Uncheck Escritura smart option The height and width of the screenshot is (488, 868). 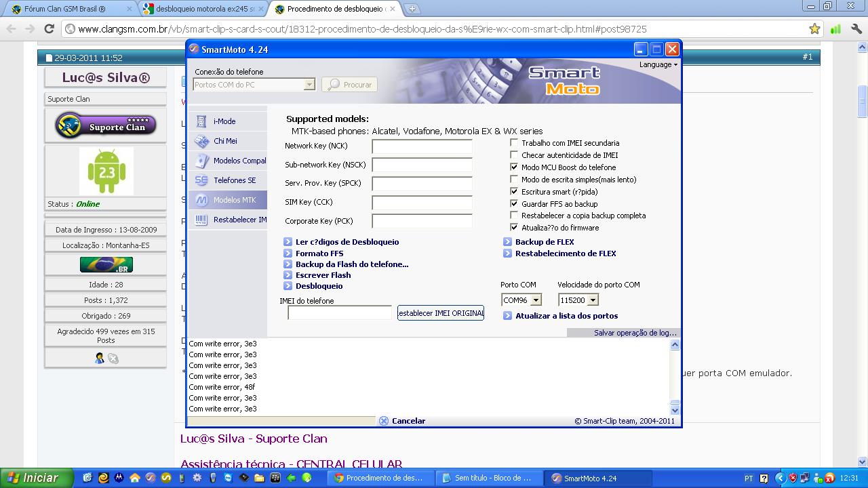pos(514,192)
